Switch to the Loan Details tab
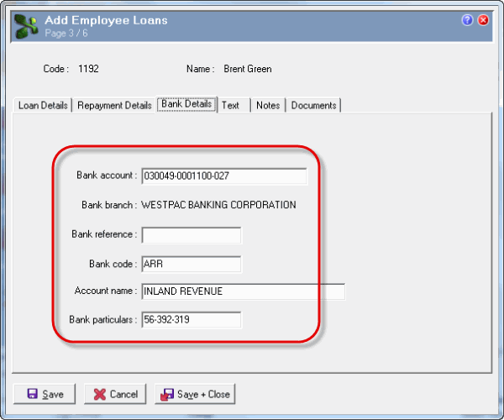Screen dimensions: 504x420 coord(44,106)
